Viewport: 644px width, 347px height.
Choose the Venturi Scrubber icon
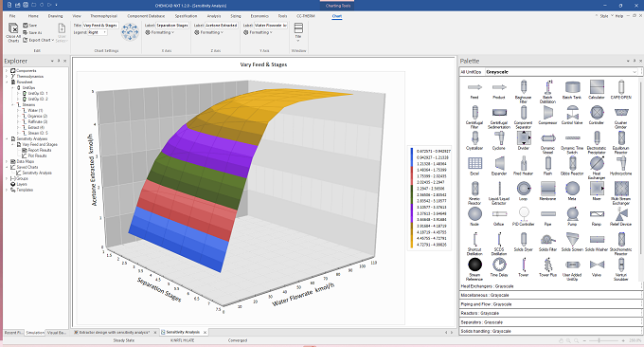coord(621,265)
